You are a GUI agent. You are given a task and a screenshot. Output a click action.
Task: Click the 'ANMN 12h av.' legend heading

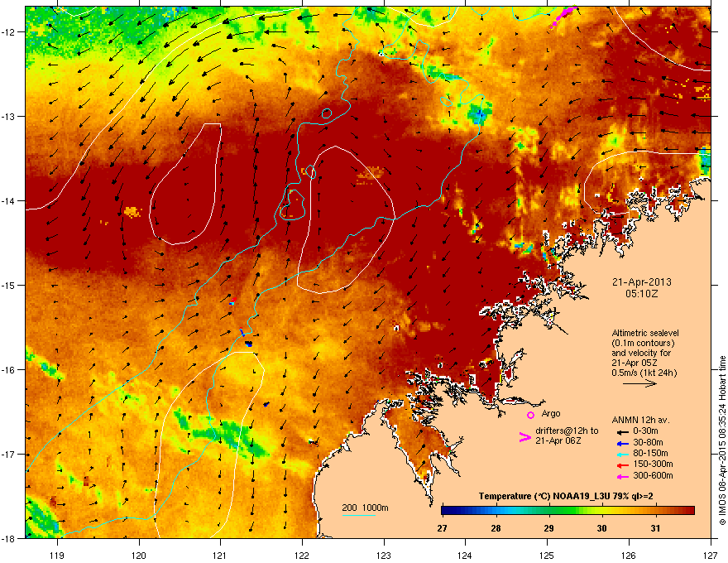[640, 420]
